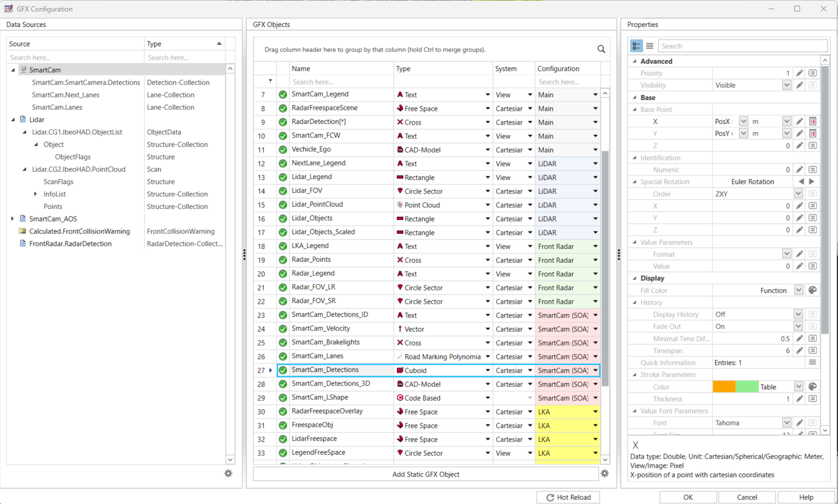Open the Font Tahoma dropdown
The height and width of the screenshot is (504, 838).
(x=786, y=423)
